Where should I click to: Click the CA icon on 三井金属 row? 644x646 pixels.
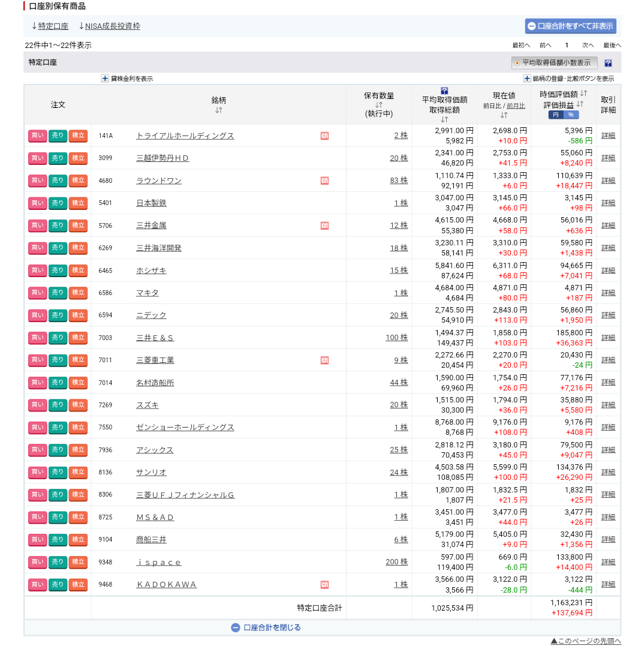point(324,226)
